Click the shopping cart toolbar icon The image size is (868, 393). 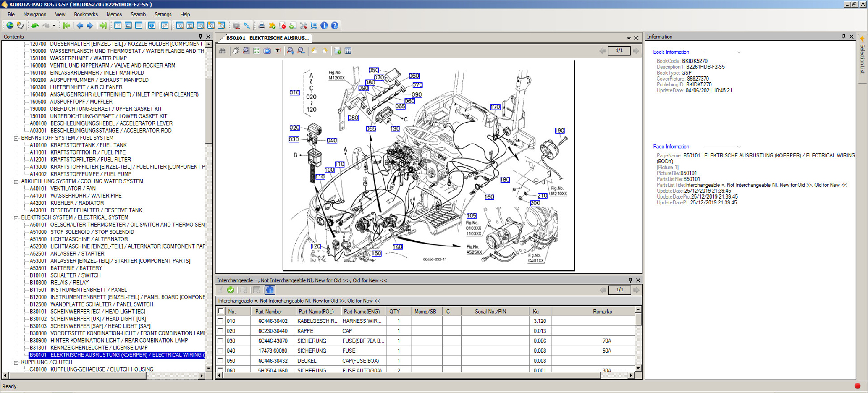point(314,26)
